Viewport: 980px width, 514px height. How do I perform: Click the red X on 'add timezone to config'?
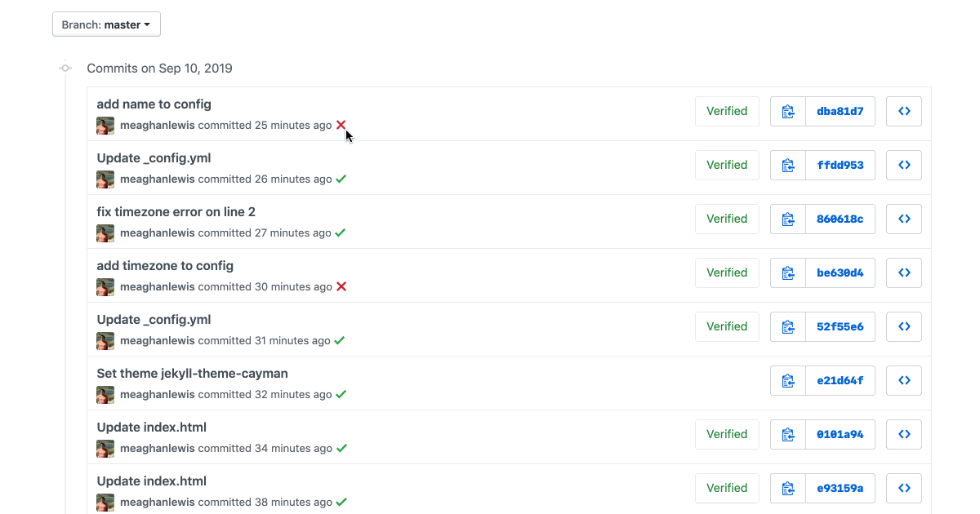tap(341, 286)
